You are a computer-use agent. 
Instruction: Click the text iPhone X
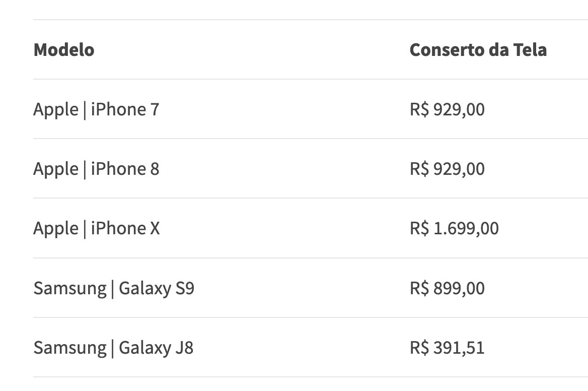tap(125, 228)
